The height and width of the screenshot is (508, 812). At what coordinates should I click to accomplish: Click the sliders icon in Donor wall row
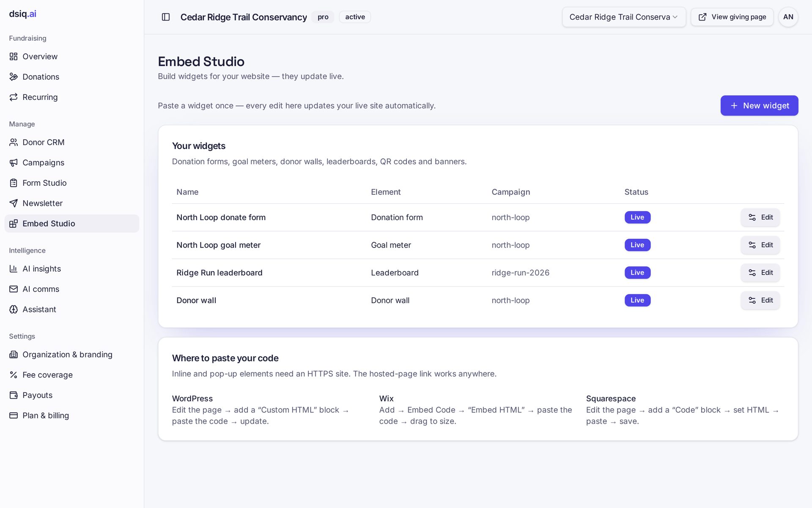752,300
